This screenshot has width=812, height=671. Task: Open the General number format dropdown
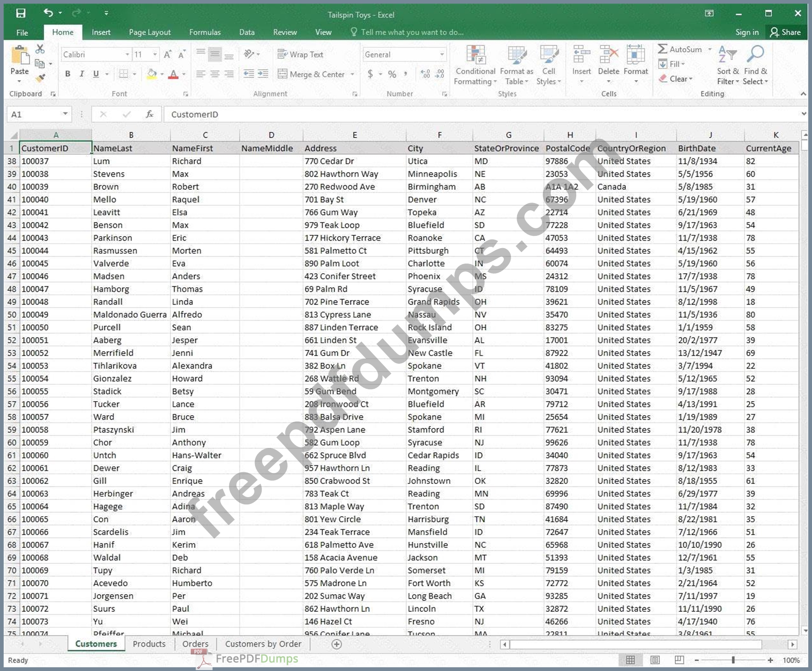click(442, 55)
